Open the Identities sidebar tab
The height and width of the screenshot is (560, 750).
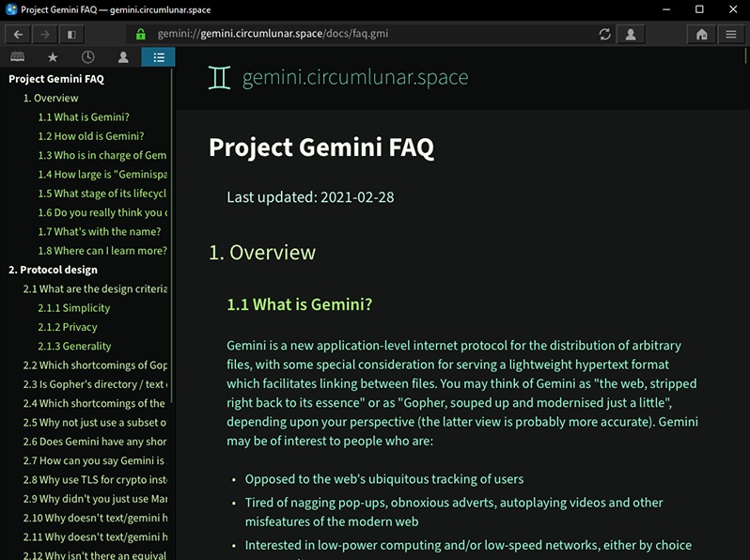pos(123,57)
